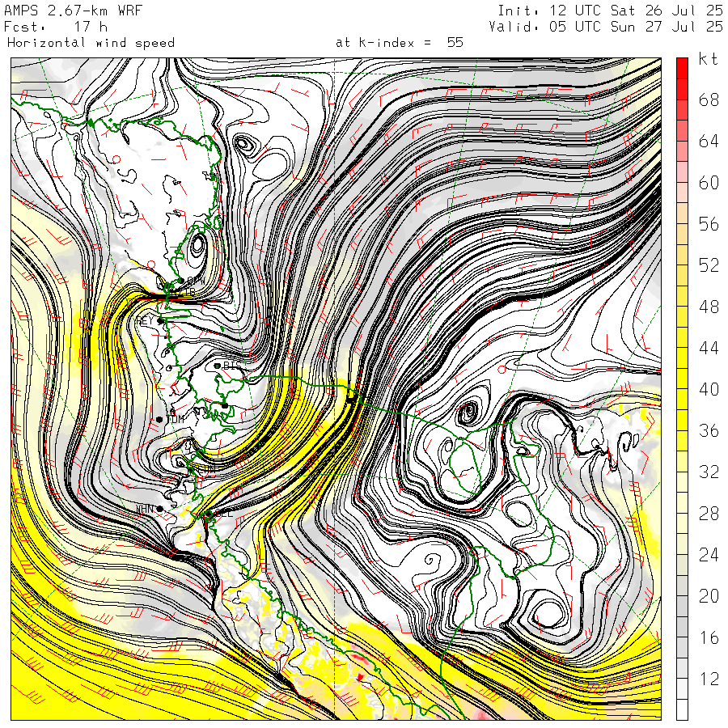Select the 68 value on the legend
This screenshot has height=728, width=728.
(709, 99)
